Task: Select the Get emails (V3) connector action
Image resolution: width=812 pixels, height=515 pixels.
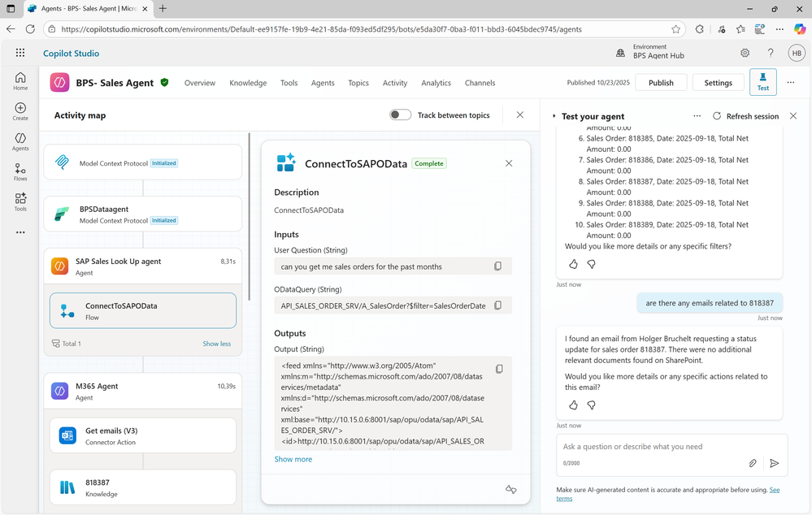Action: [x=143, y=436]
